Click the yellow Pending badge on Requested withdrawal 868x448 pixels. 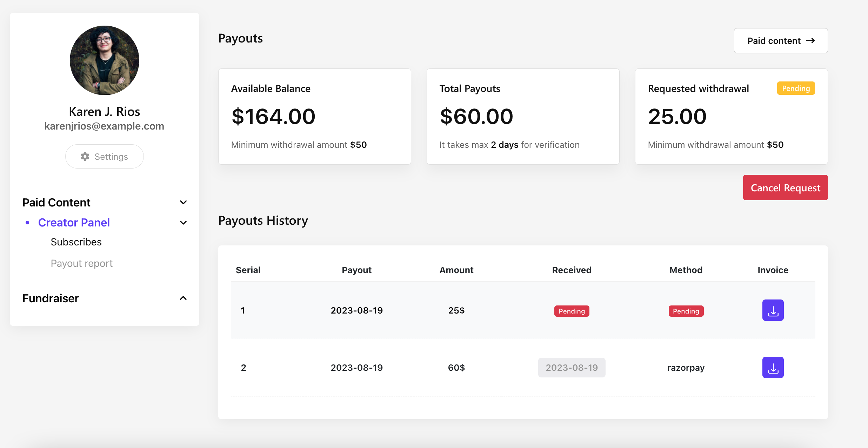[x=796, y=88]
